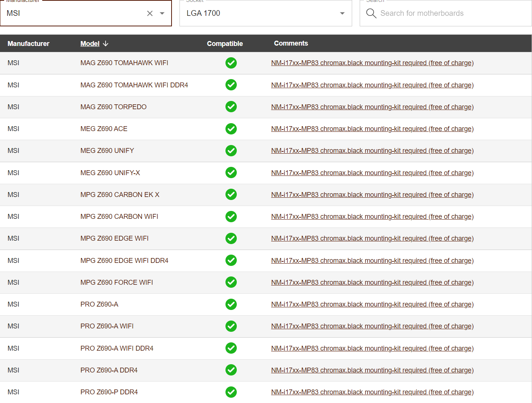Click compatible checkmark for MPG Z690 EDGE WIFI
Screen dimensions: 532x403
pos(231,238)
